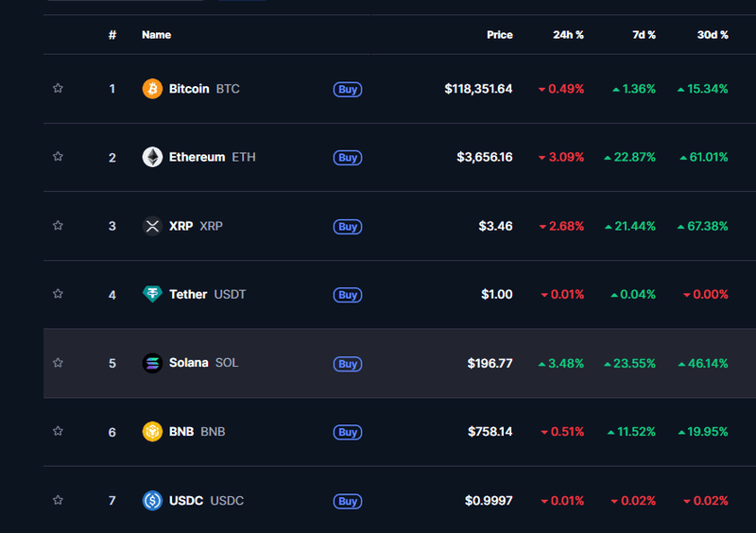Favorite Solana with its star icon
This screenshot has width=756, height=533.
58,363
